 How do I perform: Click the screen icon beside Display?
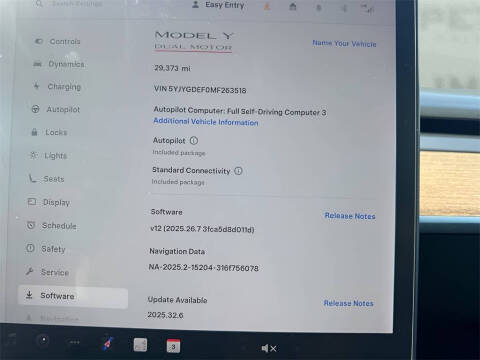point(32,202)
